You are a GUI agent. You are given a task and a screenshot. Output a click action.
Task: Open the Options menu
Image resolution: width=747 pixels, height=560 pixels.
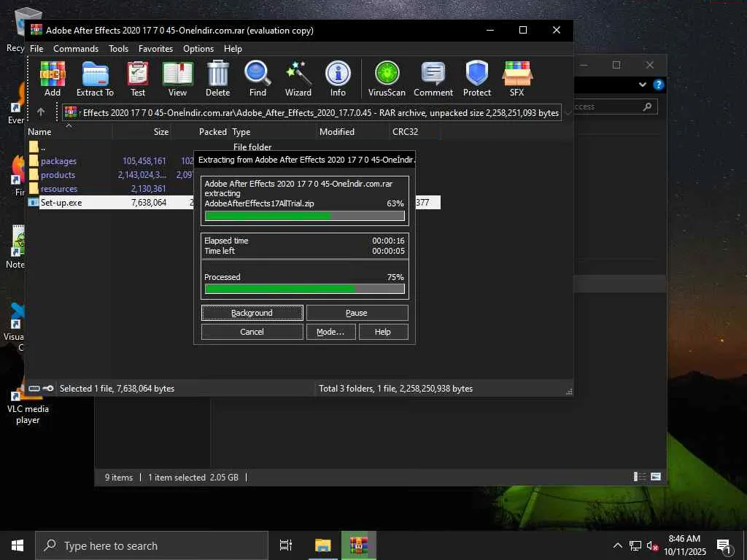pos(198,49)
